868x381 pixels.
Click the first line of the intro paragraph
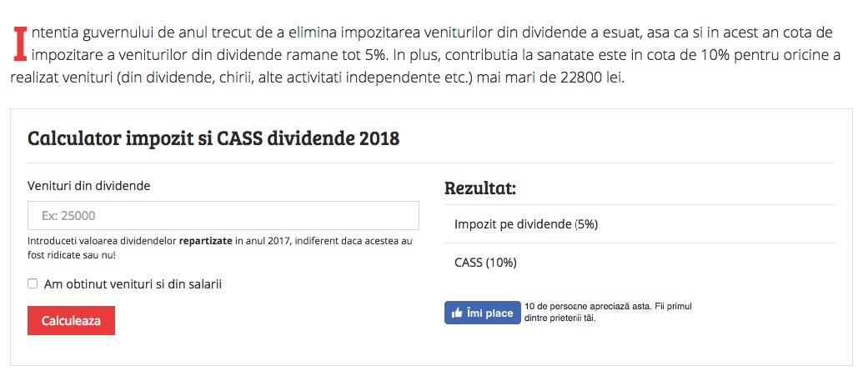[x=431, y=33]
